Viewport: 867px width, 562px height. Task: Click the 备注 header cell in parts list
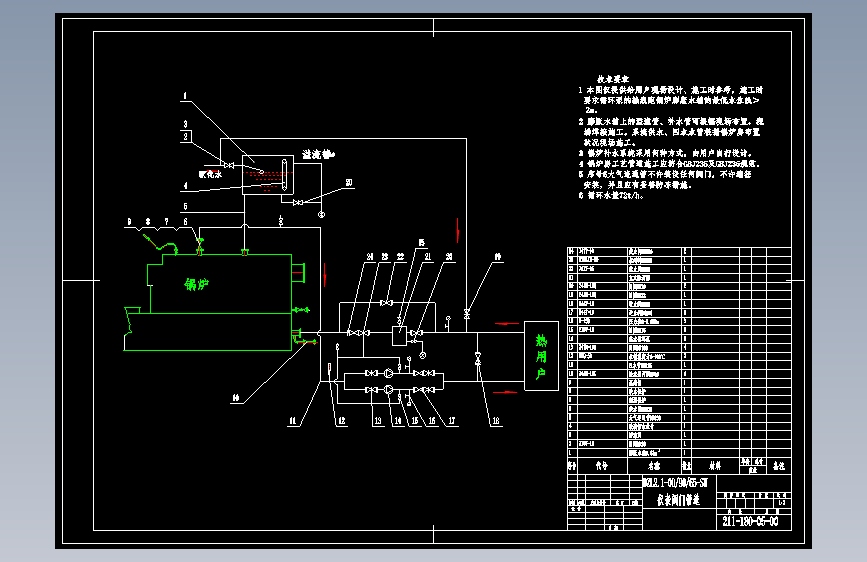click(779, 466)
